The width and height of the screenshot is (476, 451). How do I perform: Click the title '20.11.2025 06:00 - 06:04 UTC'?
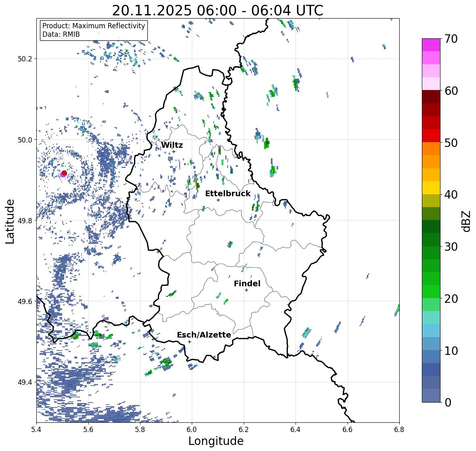click(x=218, y=10)
